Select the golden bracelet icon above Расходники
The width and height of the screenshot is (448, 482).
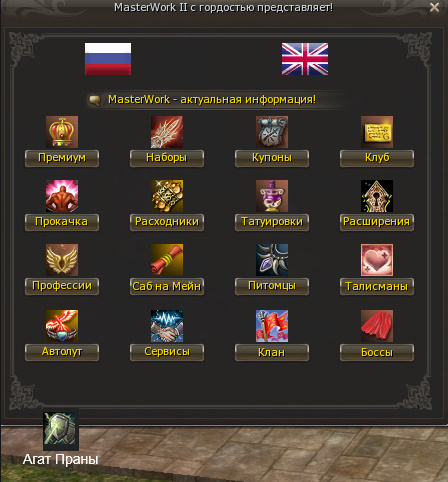[167, 196]
